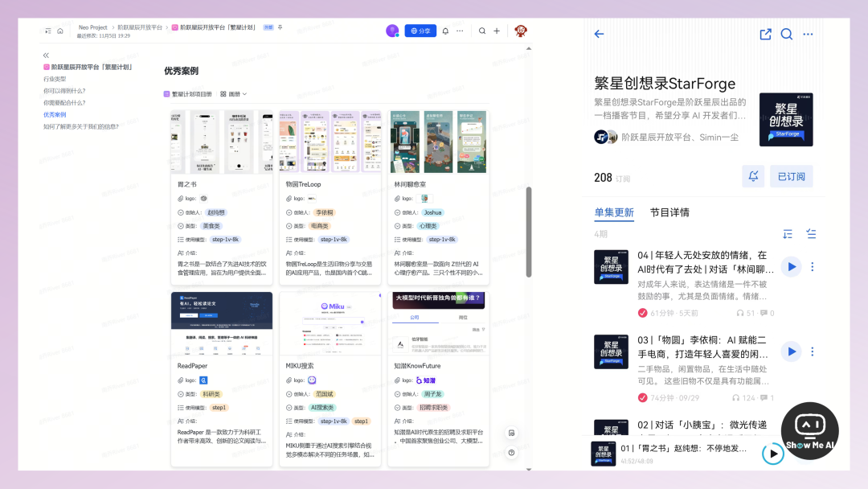Click the vertical scrollbar of the document
This screenshot has height=489, width=868.
tap(529, 232)
